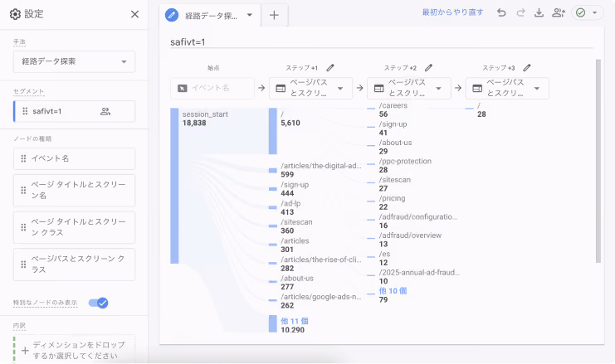Click the safivt=1 chart title
Viewport: 615px width, 364px height.
(188, 42)
